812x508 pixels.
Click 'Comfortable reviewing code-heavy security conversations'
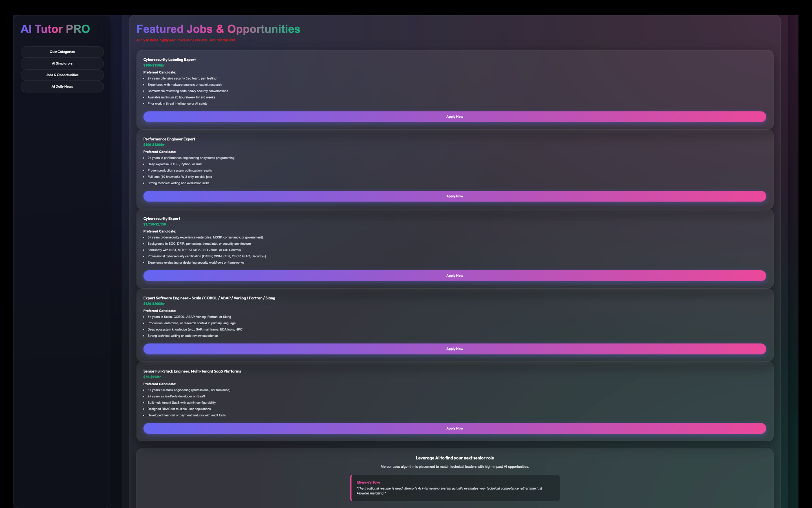[188, 91]
